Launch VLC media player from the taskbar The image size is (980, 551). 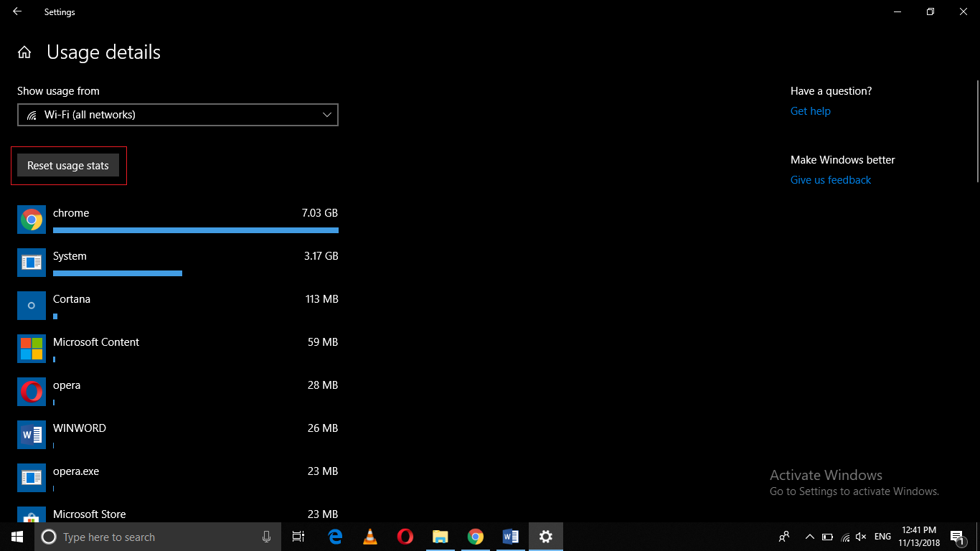(370, 537)
